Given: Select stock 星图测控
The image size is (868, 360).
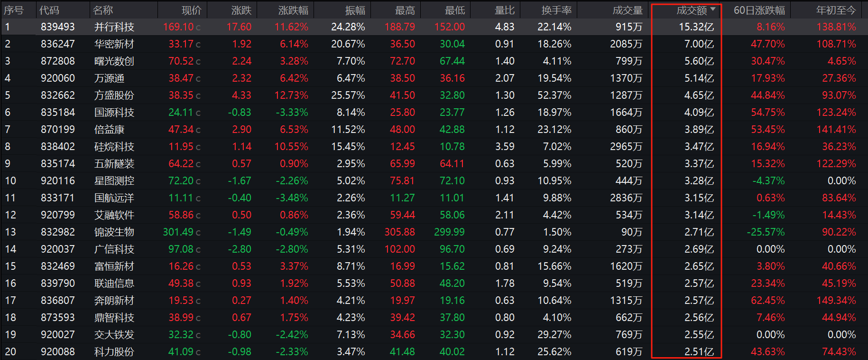Looking at the screenshot, I should pos(114,181).
